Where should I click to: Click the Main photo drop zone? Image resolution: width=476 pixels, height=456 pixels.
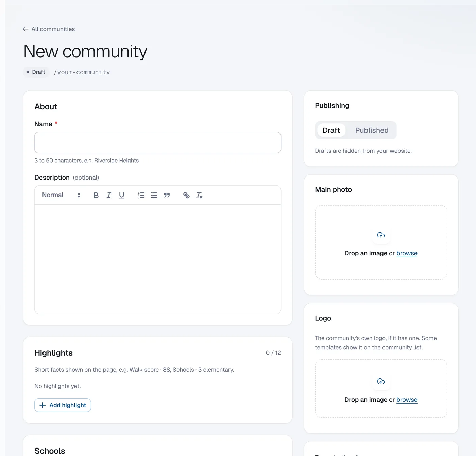pos(381,242)
